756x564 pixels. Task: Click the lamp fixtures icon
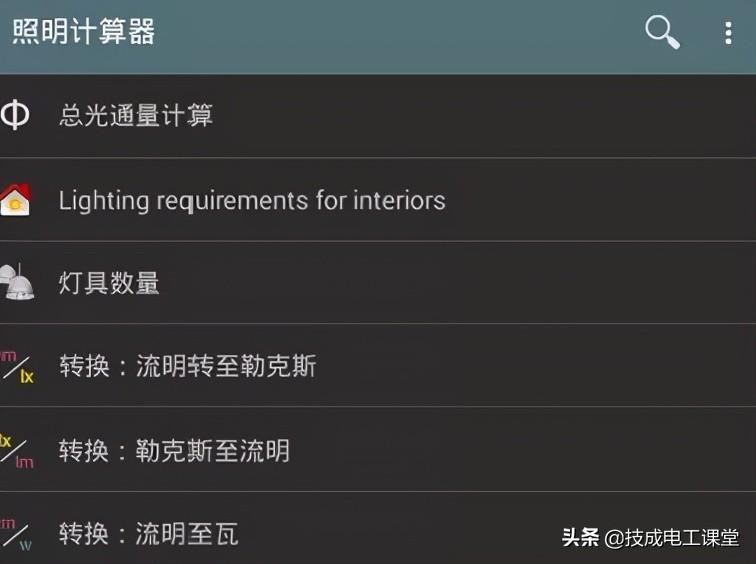pos(17,282)
